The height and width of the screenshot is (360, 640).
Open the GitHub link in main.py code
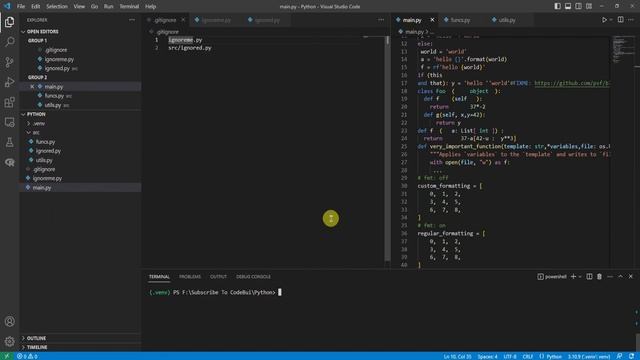pos(572,83)
